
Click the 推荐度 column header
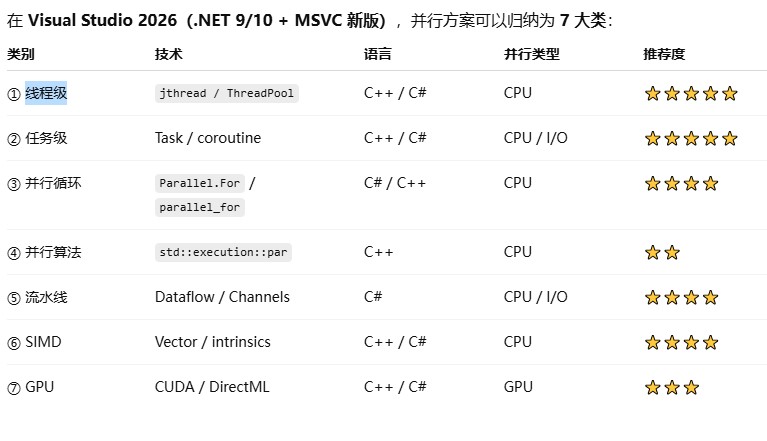[664, 54]
